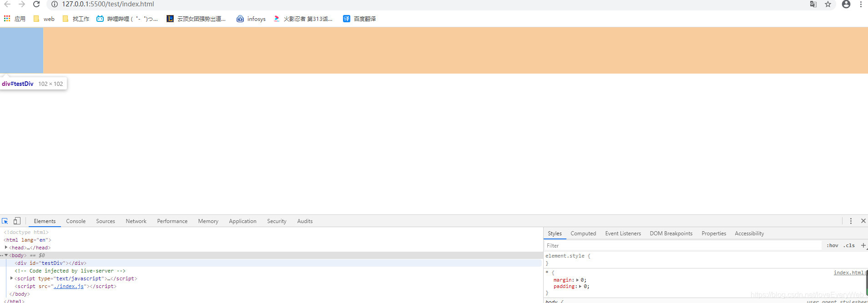Expand the inline javascript script node
Image resolution: width=868 pixels, height=303 pixels.
coord(11,278)
